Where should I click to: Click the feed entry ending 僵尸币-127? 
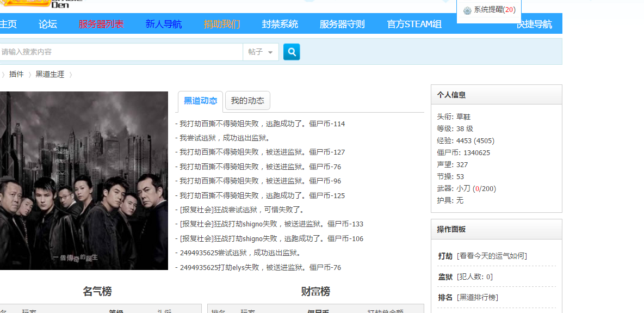[260, 152]
